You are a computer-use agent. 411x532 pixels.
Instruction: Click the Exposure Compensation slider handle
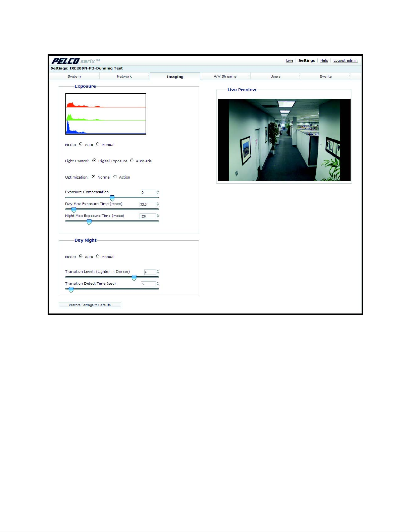click(x=112, y=198)
